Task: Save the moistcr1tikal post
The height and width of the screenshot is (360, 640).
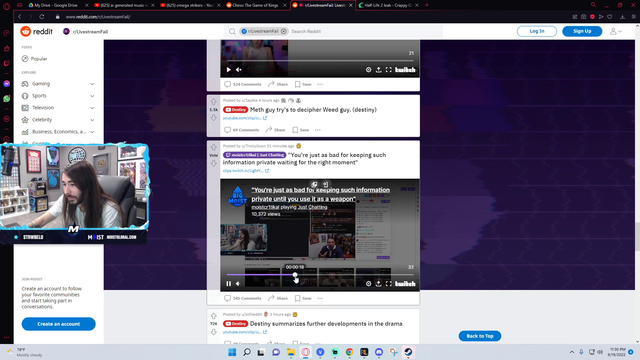Action: coord(303,298)
